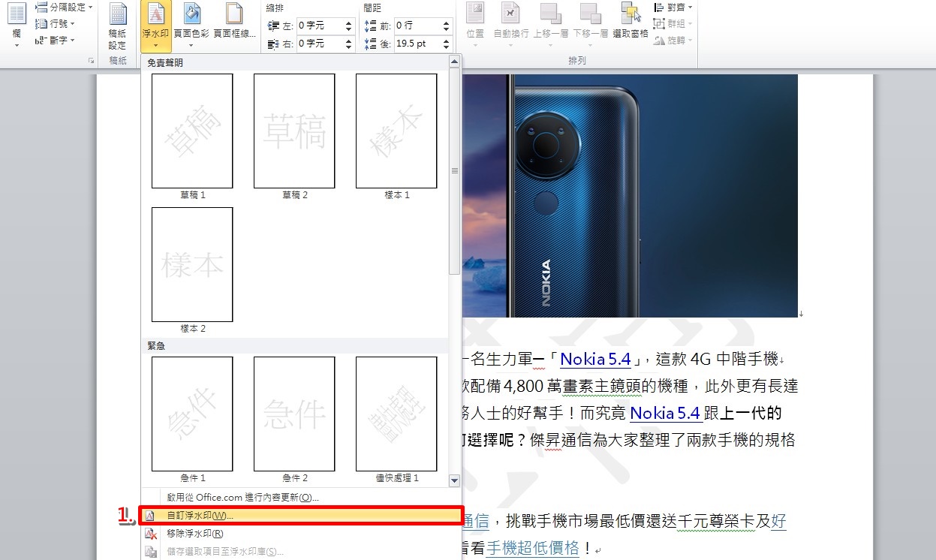Click the left indent spinner arrows

348,26
